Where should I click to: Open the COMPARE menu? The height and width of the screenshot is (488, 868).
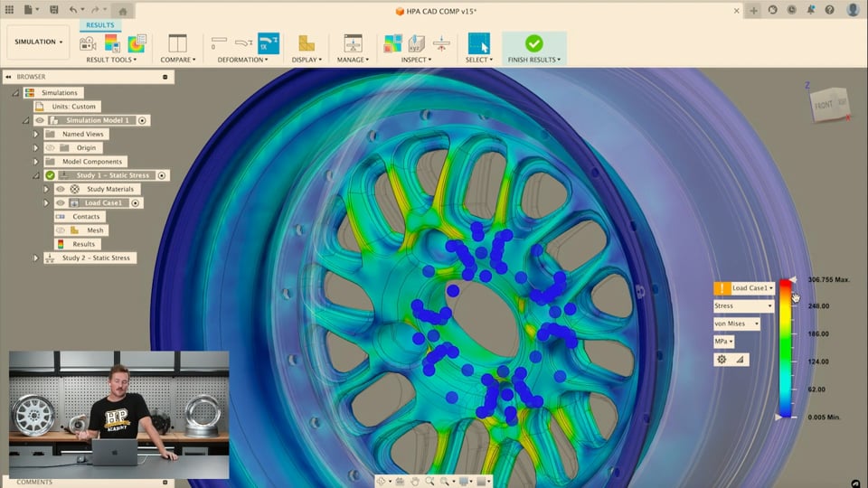coord(178,60)
